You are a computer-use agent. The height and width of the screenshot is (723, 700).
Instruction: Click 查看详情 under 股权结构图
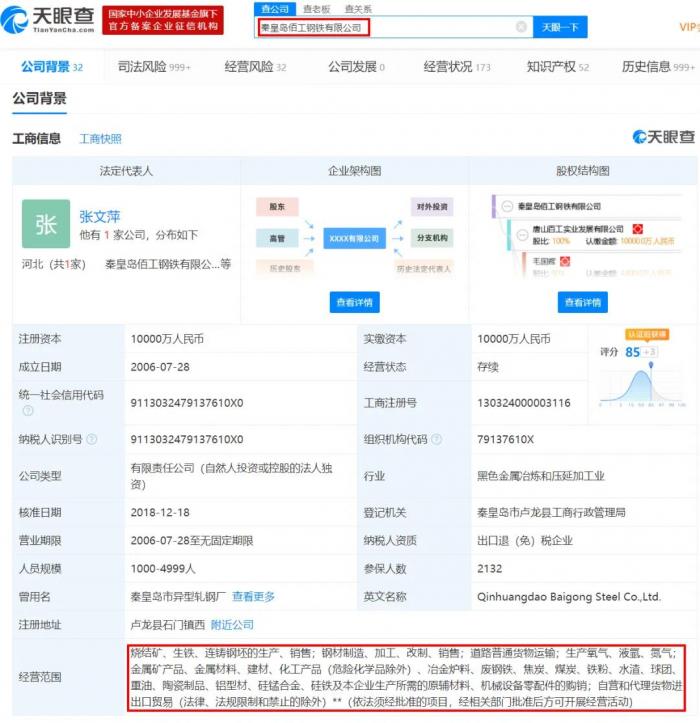582,302
